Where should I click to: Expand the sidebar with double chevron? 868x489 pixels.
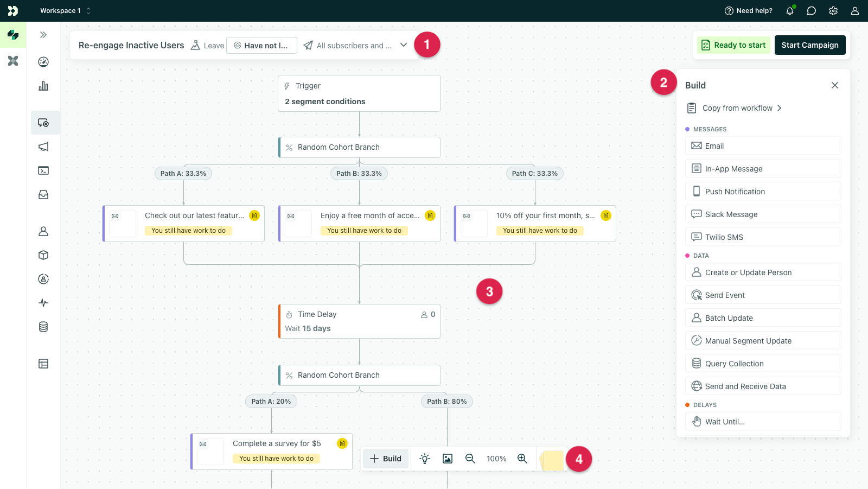click(x=43, y=35)
